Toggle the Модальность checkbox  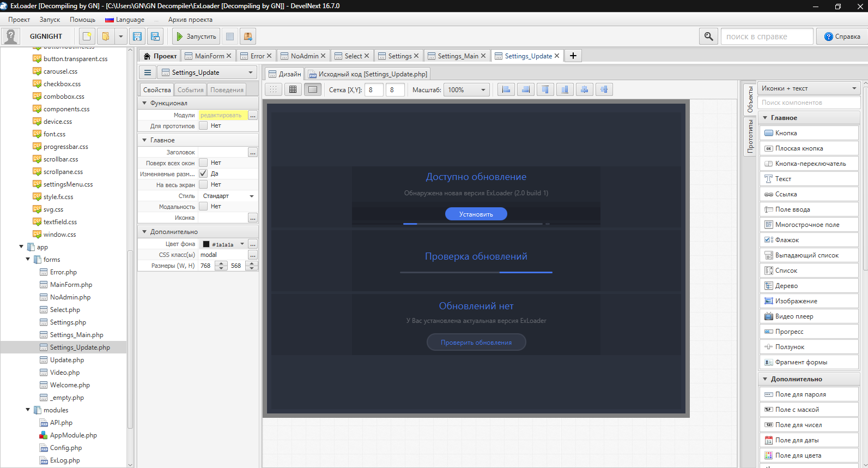[x=203, y=206]
